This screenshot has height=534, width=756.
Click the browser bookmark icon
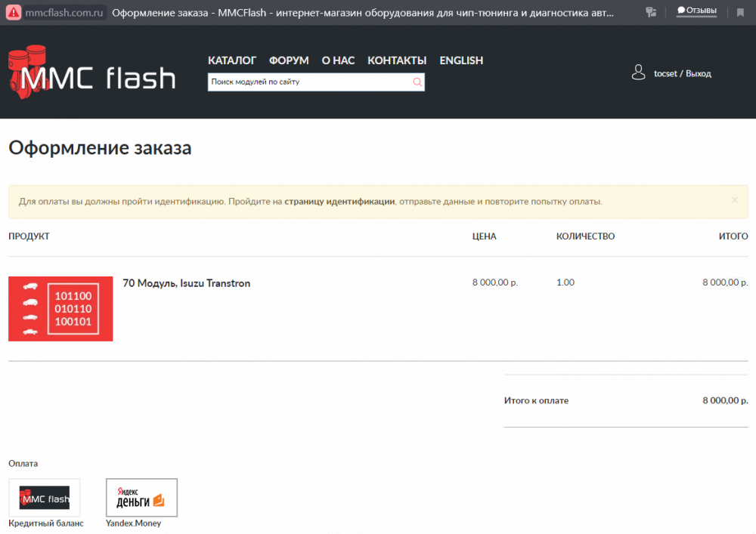pyautogui.click(x=740, y=12)
